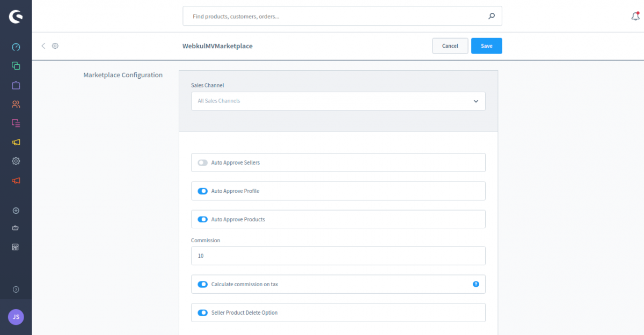Open Orders from the sidebar
This screenshot has width=644, height=335.
[16, 85]
